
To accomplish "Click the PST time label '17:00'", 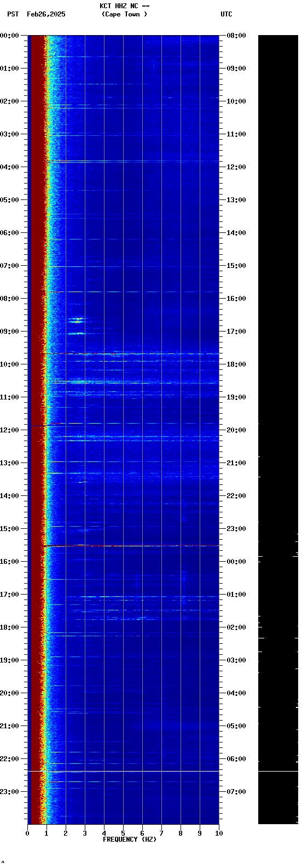I will (9, 595).
